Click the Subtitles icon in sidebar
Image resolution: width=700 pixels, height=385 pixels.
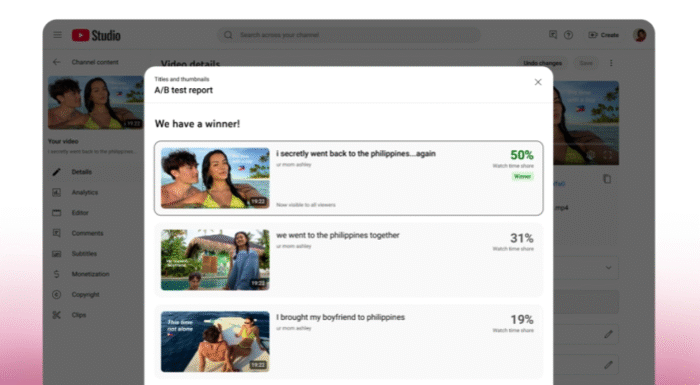click(56, 254)
